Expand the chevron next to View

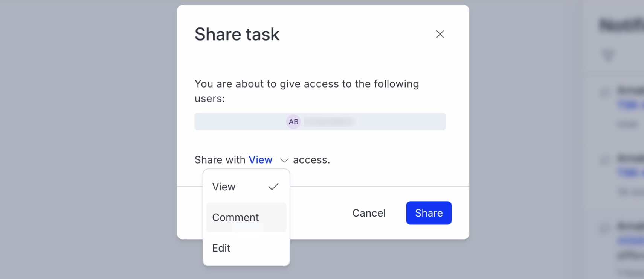[x=284, y=160]
